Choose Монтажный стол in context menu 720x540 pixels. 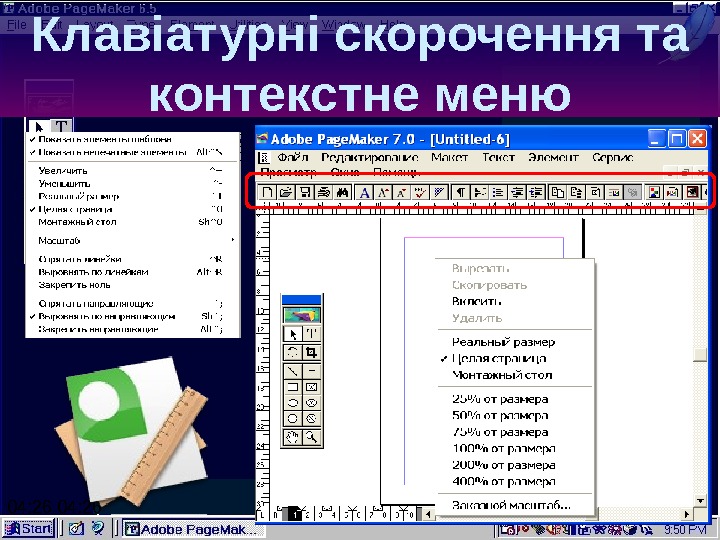pos(515,375)
